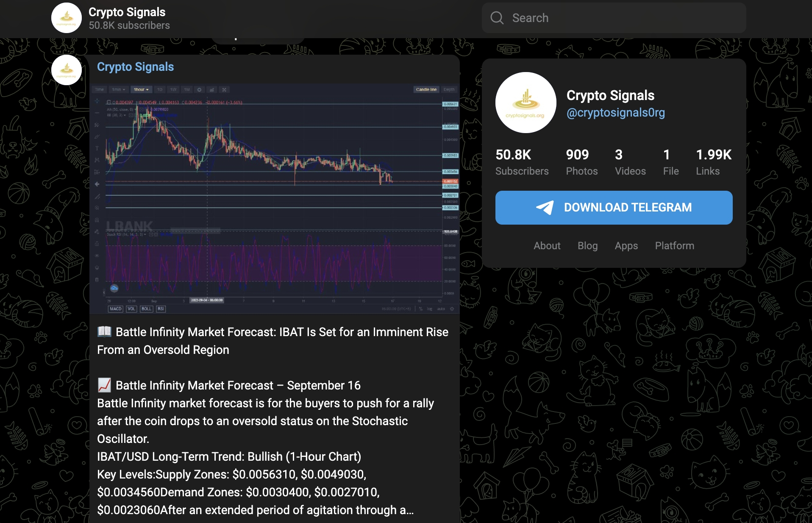
Task: Click the 'Crypto Signals' name in the info card
Action: [610, 95]
